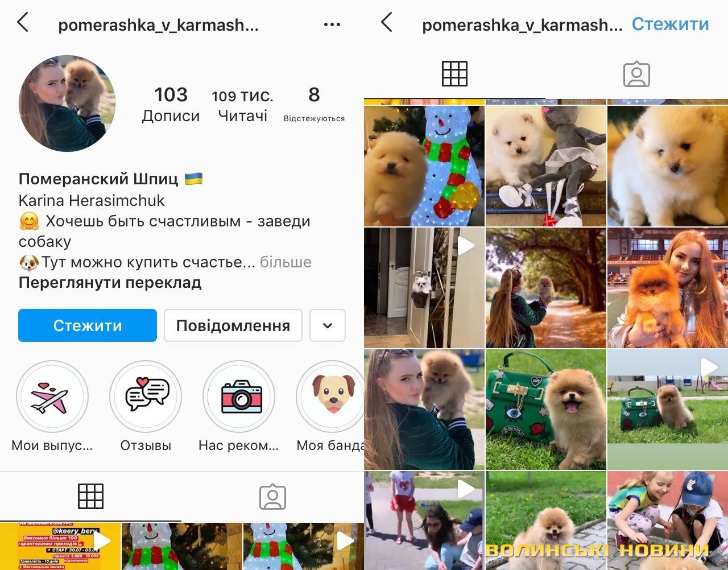The width and height of the screenshot is (728, 570).
Task: Open the Нас реком... camera highlight
Action: pos(239,396)
